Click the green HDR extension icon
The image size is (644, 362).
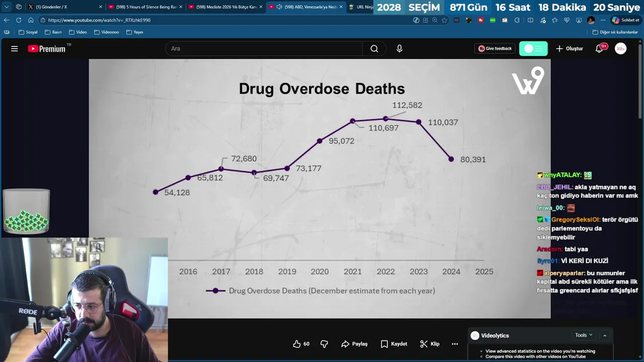click(493, 20)
